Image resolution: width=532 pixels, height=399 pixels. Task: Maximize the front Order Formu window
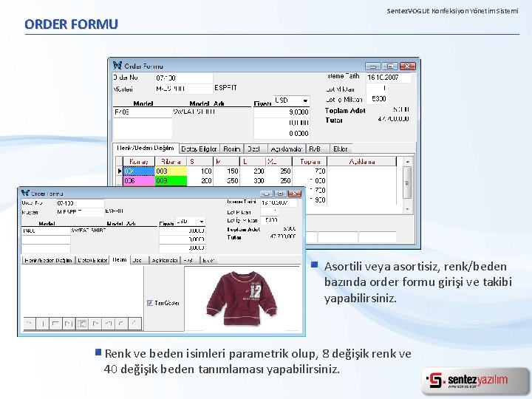(280, 194)
